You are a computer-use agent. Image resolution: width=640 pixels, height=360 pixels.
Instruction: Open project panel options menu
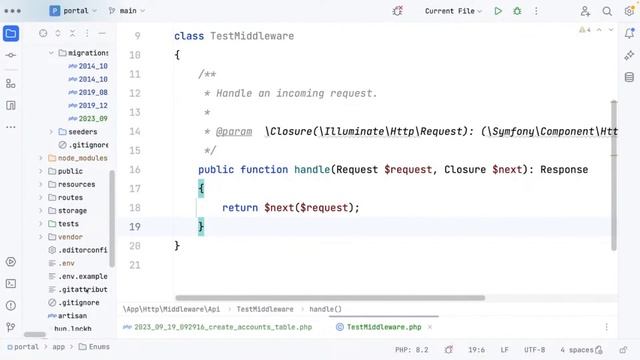point(87,33)
